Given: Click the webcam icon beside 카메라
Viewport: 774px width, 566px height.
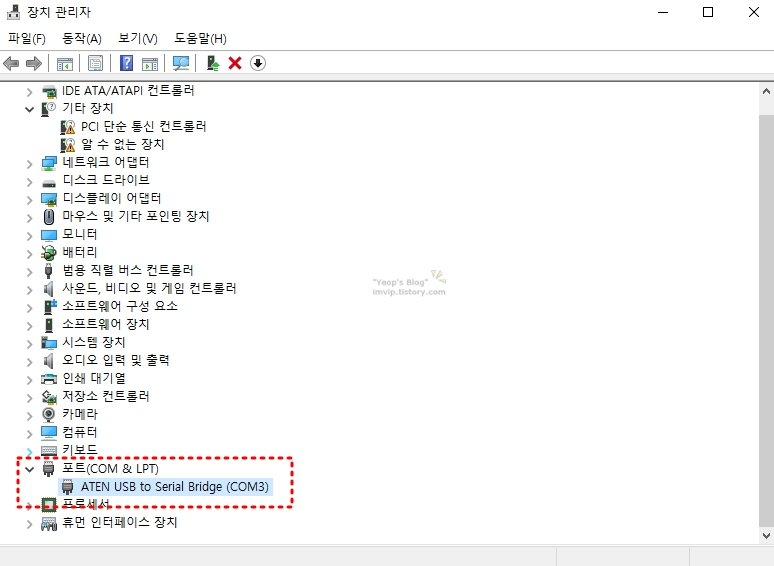Looking at the screenshot, I should point(48,415).
